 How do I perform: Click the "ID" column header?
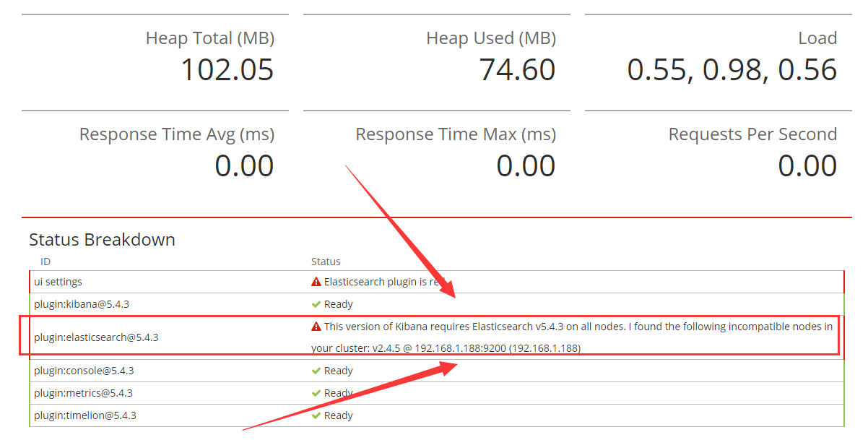point(45,262)
